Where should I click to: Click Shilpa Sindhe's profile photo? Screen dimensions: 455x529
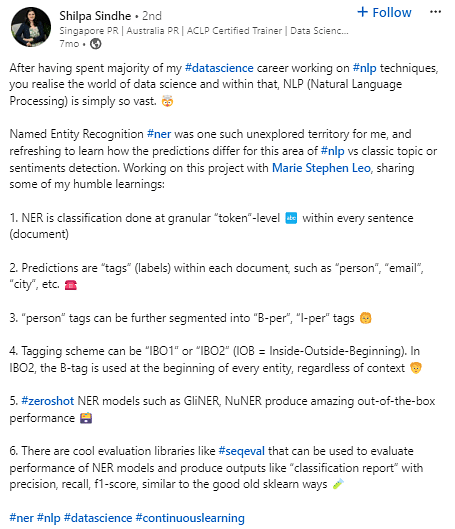pyautogui.click(x=31, y=27)
